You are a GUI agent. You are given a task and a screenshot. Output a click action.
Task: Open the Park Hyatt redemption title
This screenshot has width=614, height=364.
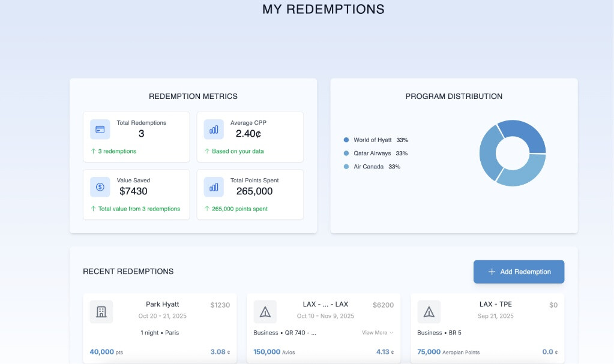(x=163, y=305)
